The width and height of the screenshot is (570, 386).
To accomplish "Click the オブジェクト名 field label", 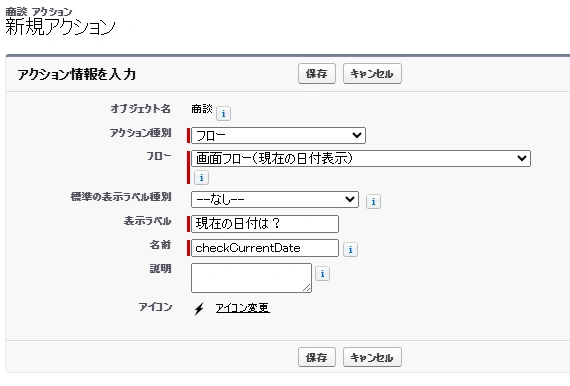I will 141,109.
